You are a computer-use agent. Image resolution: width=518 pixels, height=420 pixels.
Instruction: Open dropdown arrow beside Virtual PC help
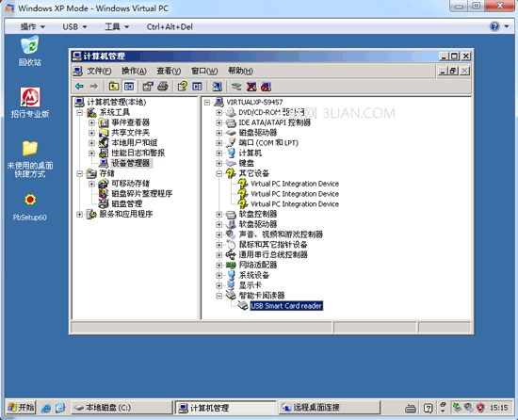pos(507,26)
